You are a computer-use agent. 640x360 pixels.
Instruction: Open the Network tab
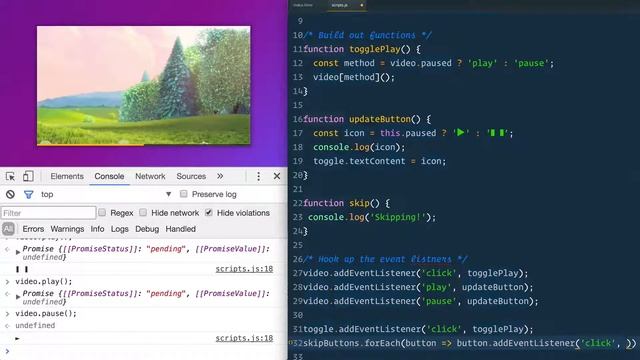[x=150, y=176]
